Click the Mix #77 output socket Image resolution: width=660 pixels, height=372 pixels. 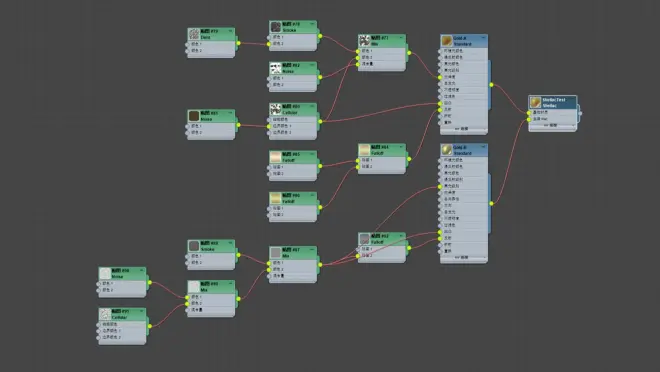[409, 53]
